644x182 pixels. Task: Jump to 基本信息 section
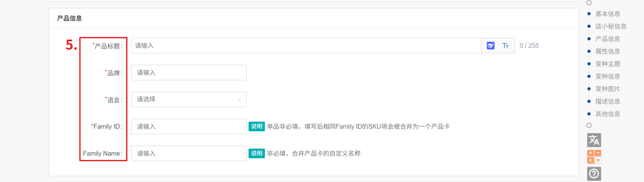tap(607, 14)
